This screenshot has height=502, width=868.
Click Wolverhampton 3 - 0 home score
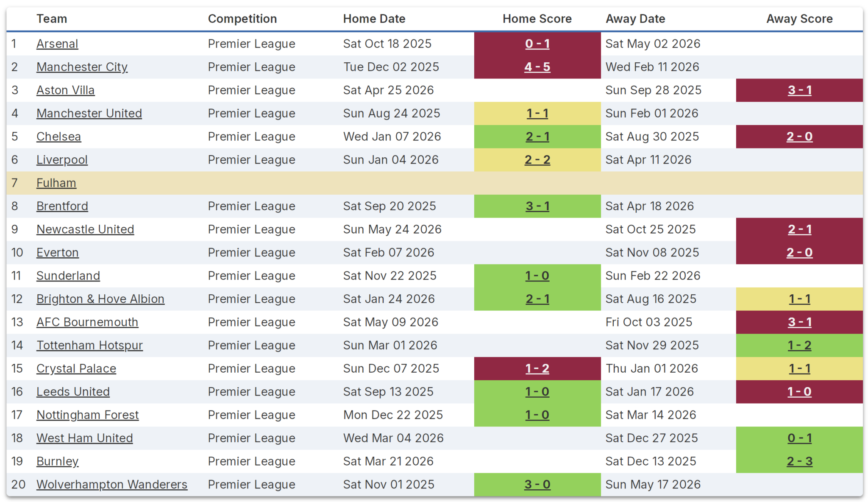click(537, 484)
